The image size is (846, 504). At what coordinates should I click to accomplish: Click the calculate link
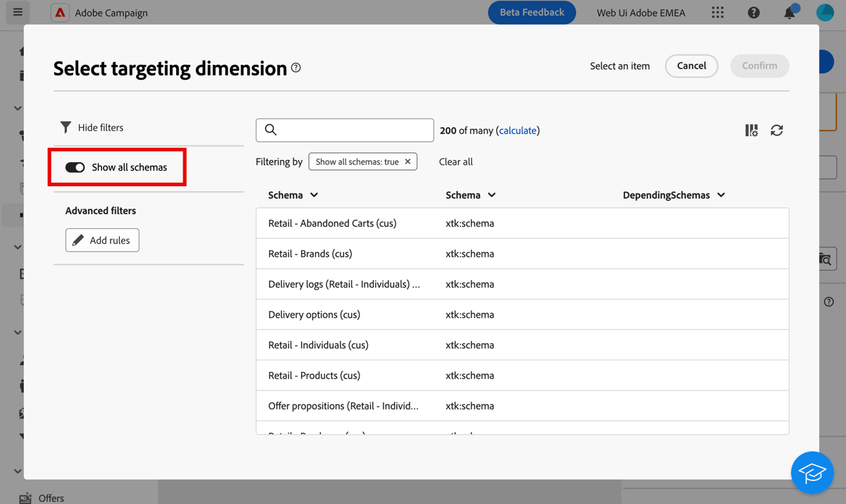click(517, 130)
